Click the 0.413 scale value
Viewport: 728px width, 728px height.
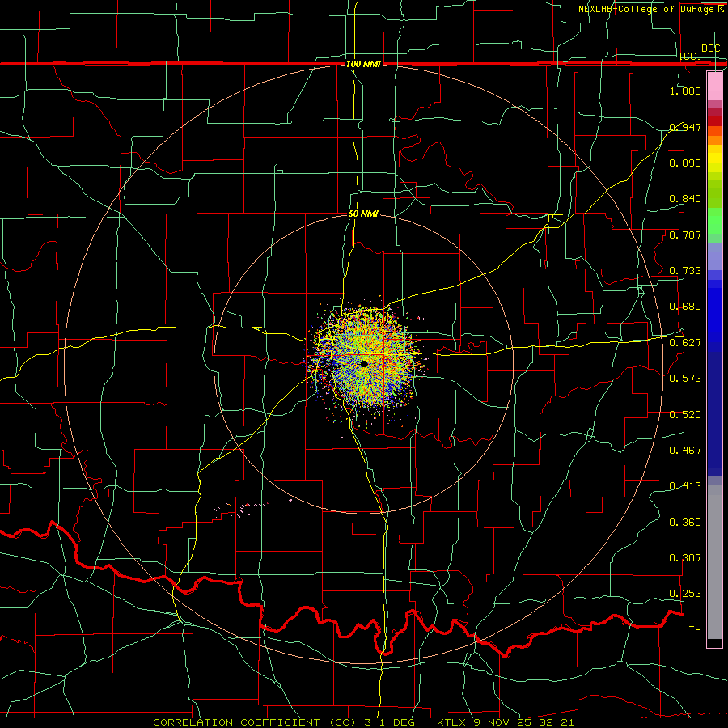pos(685,486)
